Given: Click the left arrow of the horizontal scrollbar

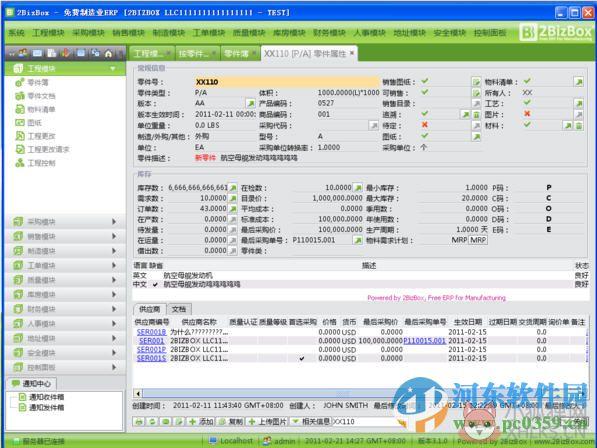Looking at the screenshot, I should [x=138, y=394].
